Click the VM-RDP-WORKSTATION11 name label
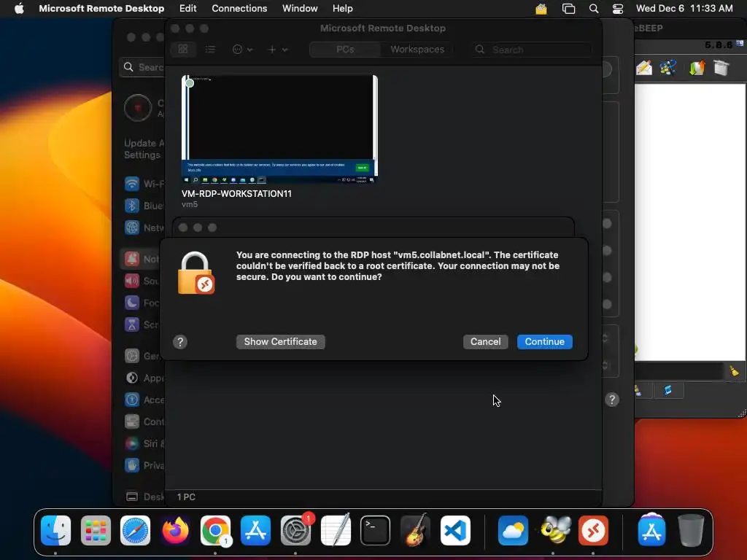This screenshot has width=747, height=560. [236, 194]
